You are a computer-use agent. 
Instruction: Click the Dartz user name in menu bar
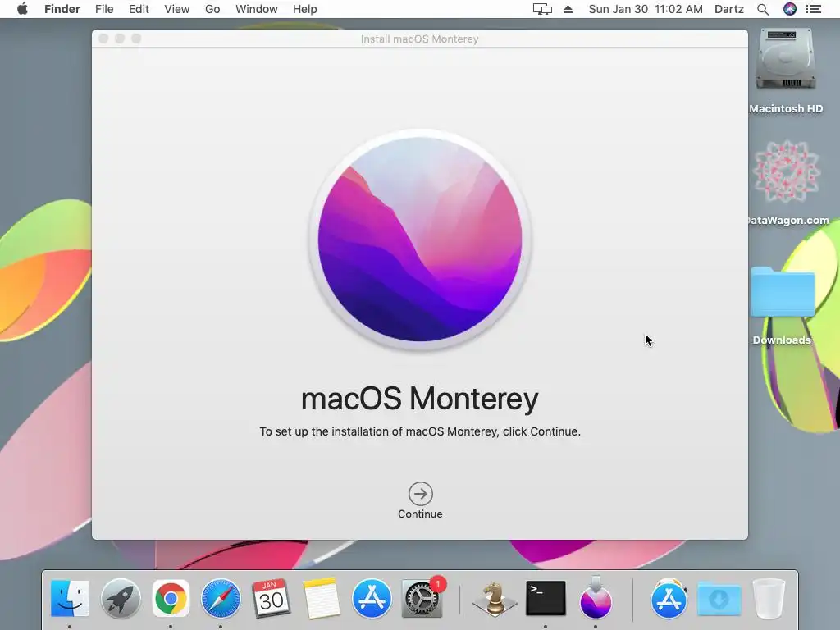[729, 9]
